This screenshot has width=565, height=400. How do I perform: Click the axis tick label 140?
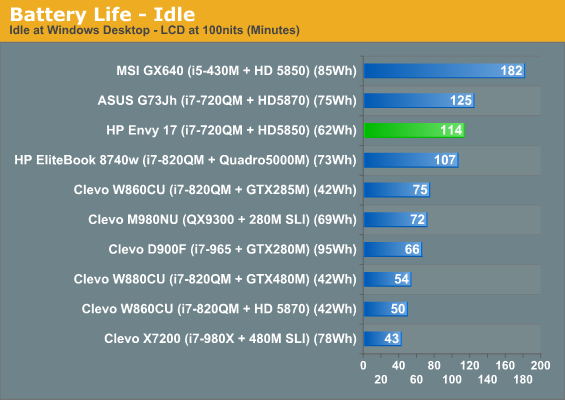[487, 379]
